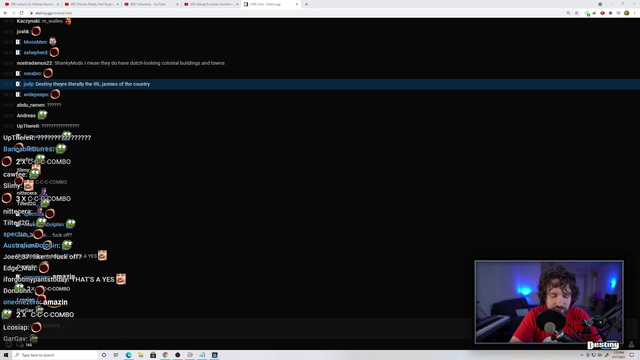
Task: Open the Microsoft Store taskbar icon
Action: [x=153, y=355]
